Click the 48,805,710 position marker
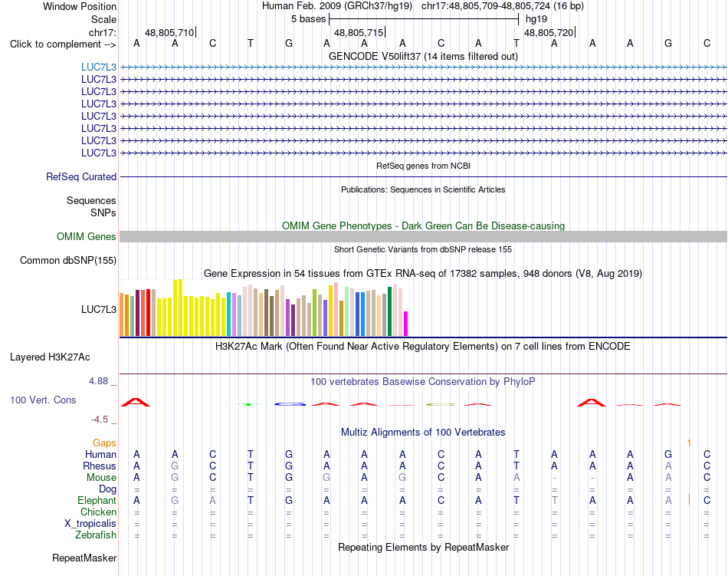The image size is (728, 576). [170, 32]
